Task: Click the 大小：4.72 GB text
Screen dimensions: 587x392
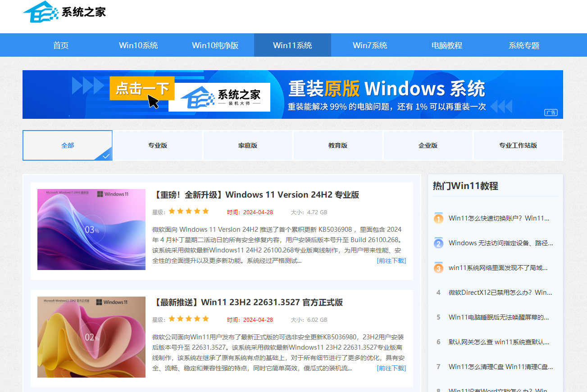Action: click(309, 212)
